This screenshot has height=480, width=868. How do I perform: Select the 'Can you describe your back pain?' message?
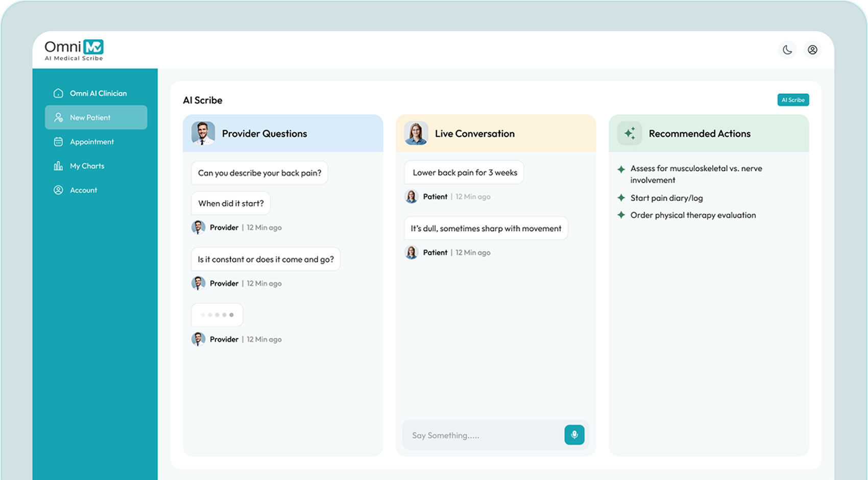point(259,173)
